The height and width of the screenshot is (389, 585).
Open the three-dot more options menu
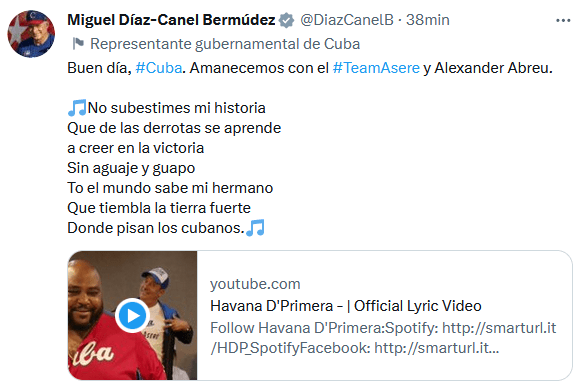(563, 21)
